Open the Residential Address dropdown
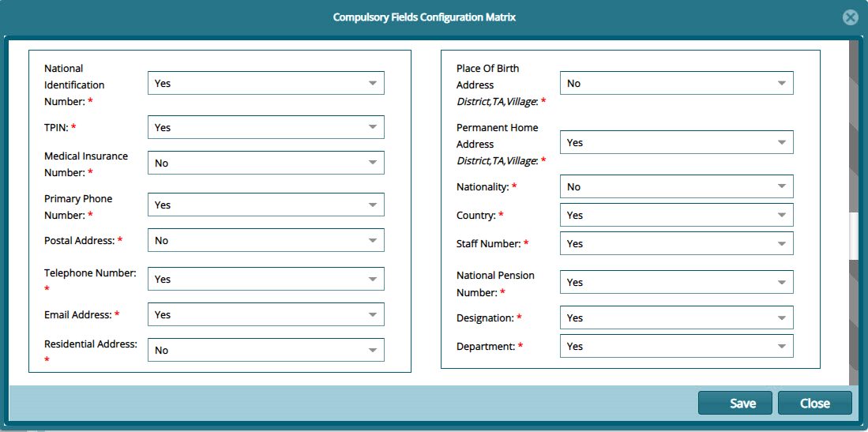 click(265, 350)
